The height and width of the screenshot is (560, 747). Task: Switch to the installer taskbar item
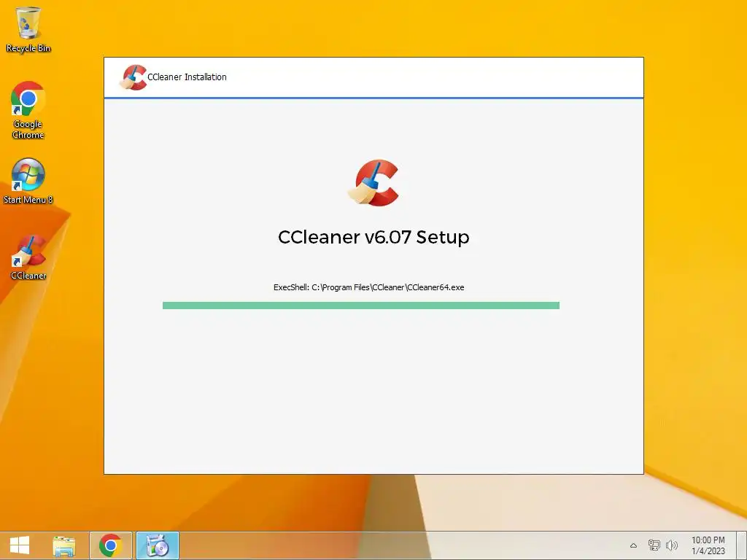click(158, 545)
